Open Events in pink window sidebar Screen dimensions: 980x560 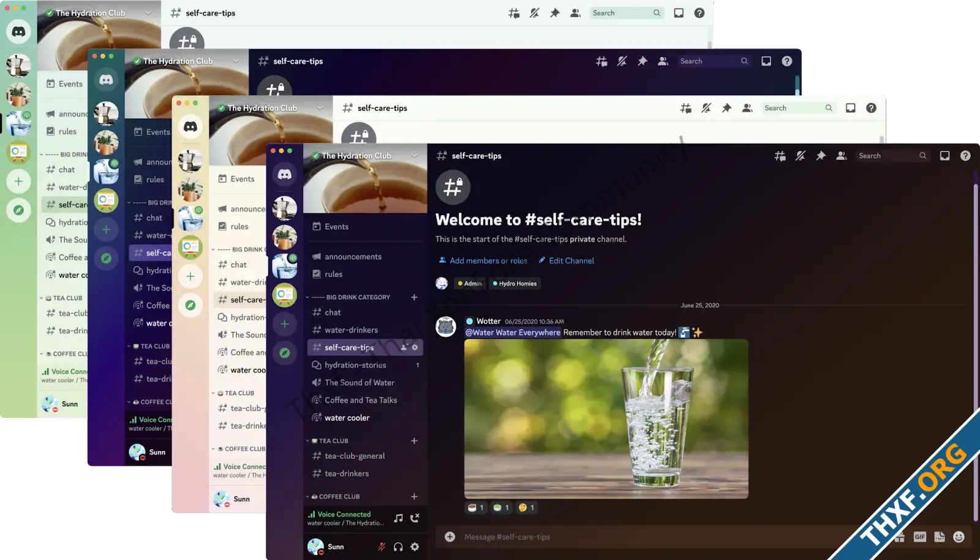coord(236,179)
